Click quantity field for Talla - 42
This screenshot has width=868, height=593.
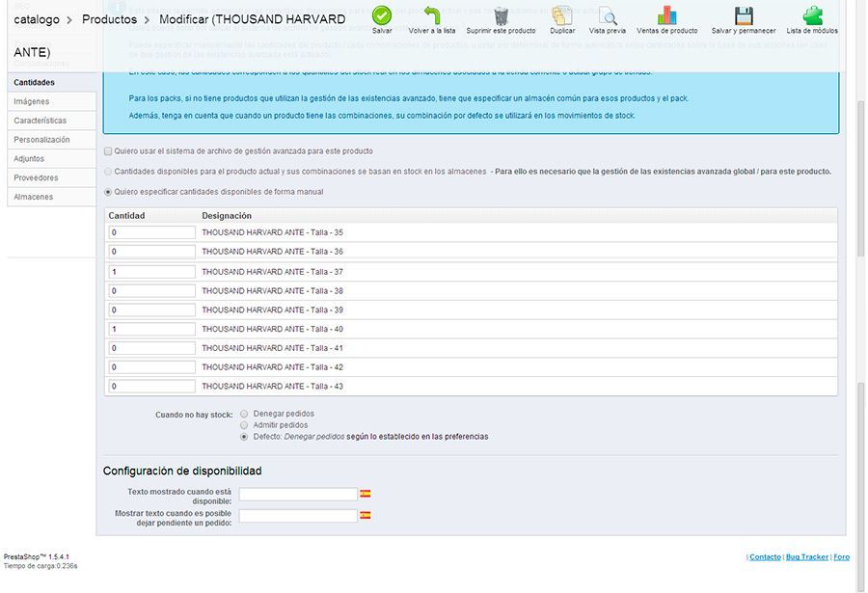tap(151, 367)
